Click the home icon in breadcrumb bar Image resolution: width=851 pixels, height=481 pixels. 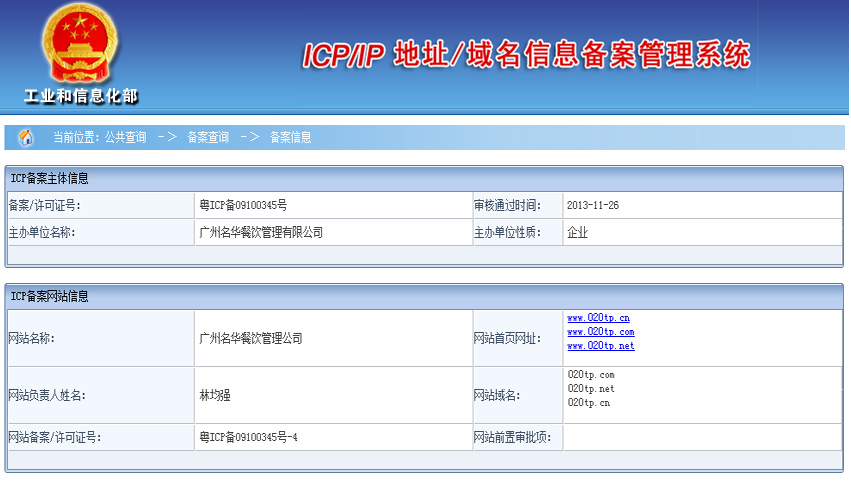point(26,137)
